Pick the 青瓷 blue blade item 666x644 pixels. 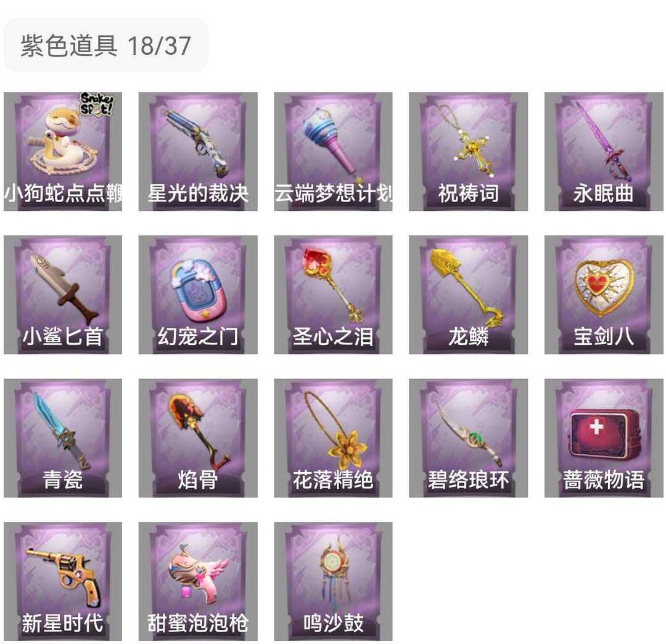click(x=63, y=438)
